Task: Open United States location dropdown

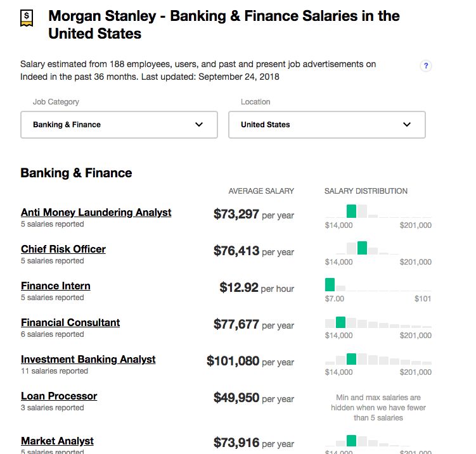Action: pos(327,125)
